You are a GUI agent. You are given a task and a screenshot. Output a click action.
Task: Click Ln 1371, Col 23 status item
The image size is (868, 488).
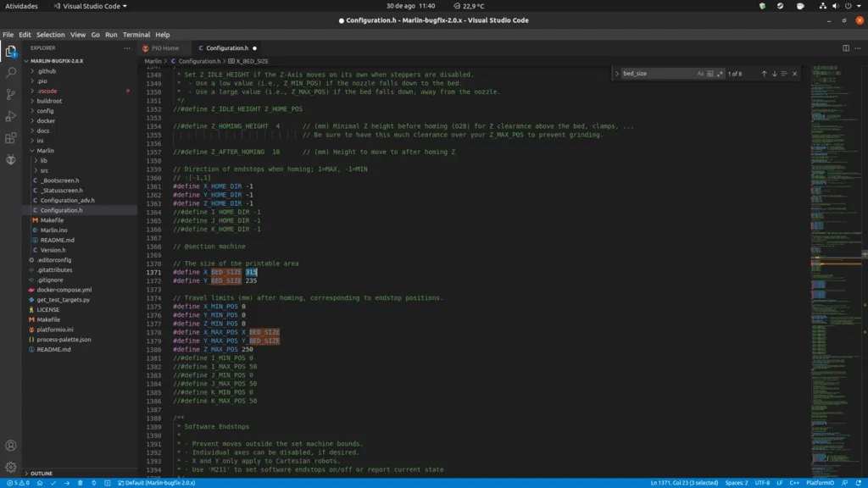(x=684, y=483)
